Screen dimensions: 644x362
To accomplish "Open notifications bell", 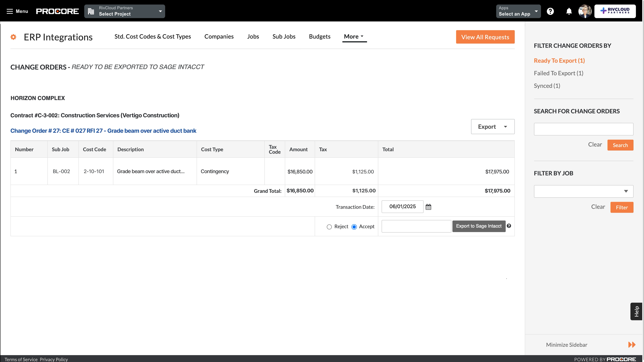I will (569, 11).
